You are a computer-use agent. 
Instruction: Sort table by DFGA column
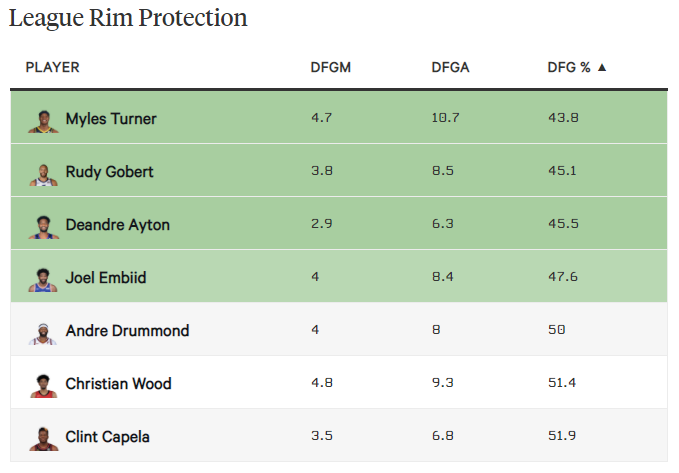pyautogui.click(x=450, y=68)
